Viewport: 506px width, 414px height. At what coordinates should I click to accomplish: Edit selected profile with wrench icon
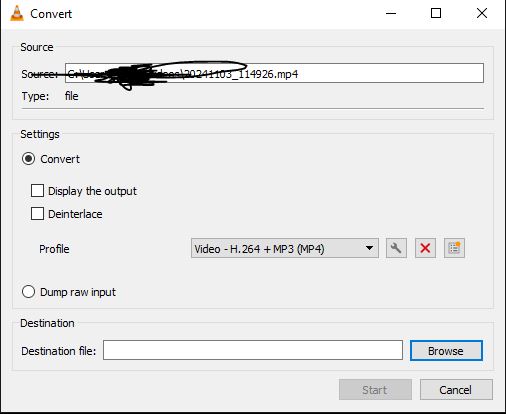click(396, 248)
